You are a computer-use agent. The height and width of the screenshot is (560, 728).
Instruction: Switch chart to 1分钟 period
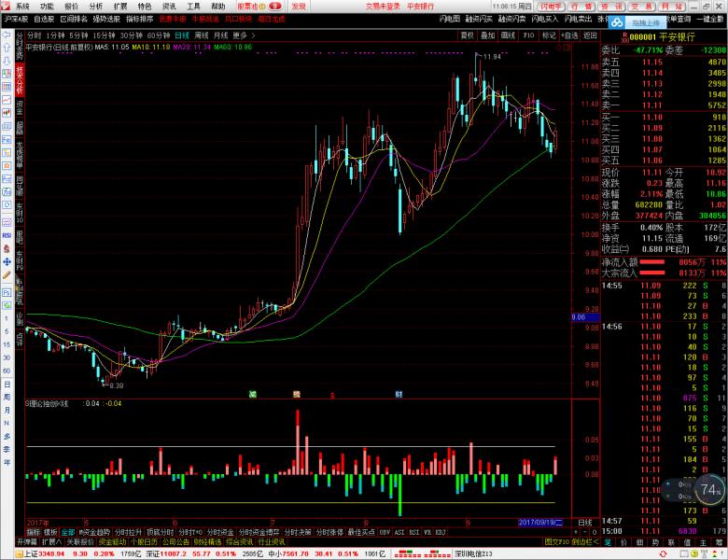pyautogui.click(x=55, y=35)
